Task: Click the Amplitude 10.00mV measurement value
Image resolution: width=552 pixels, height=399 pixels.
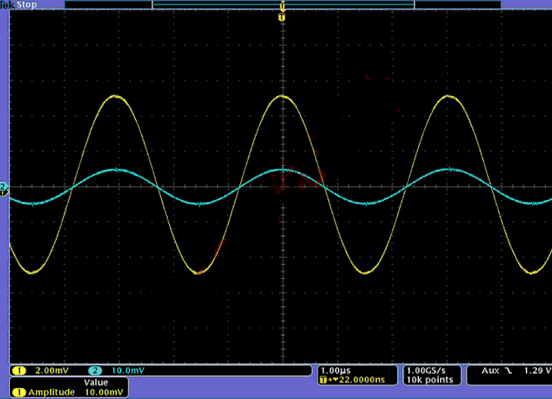Action: tap(104, 392)
